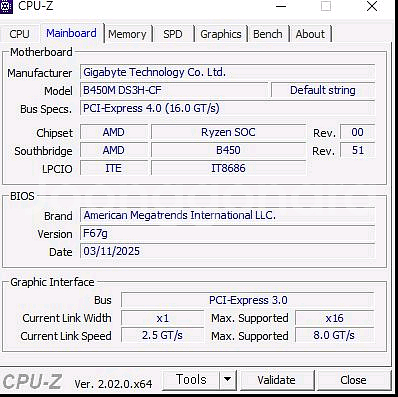398x397 pixels.
Task: Open the Memory tab
Action: pos(127,34)
